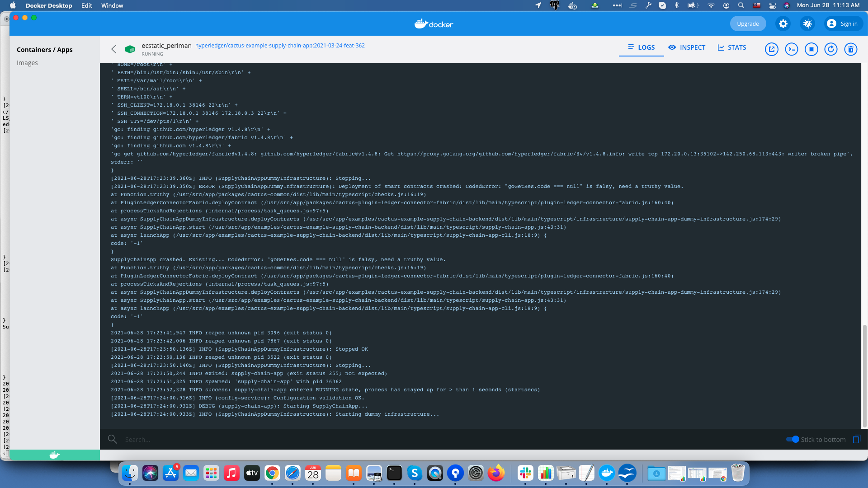Open the Window menu
The image size is (868, 488).
[x=112, y=5]
